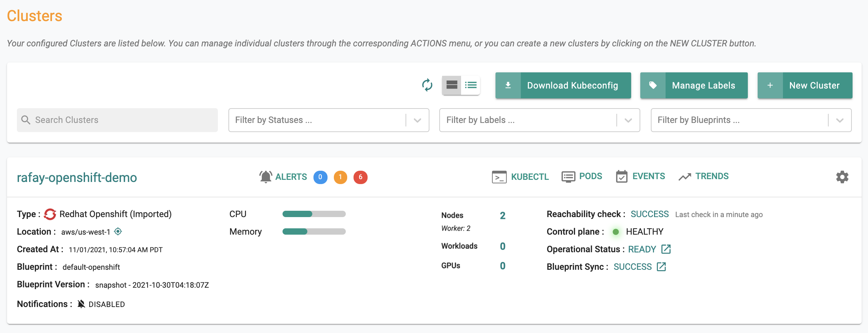Click the Nodes count 2

coord(503,216)
